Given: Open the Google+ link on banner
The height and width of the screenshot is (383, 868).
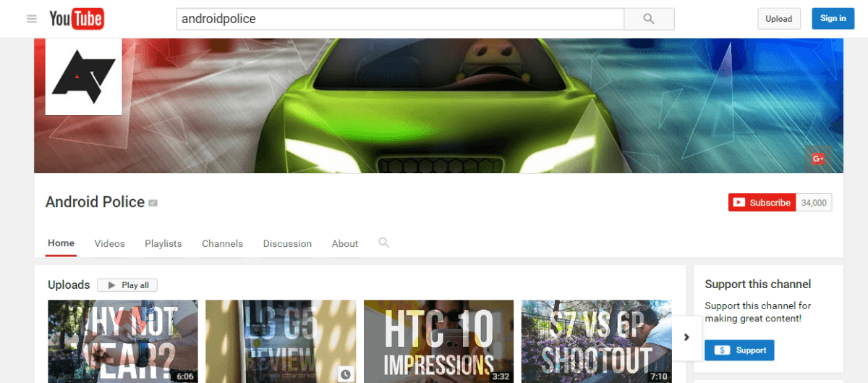Looking at the screenshot, I should tap(818, 159).
